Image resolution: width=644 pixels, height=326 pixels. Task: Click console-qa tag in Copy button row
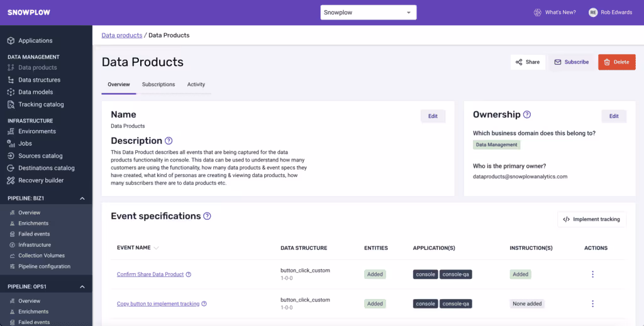tap(456, 304)
